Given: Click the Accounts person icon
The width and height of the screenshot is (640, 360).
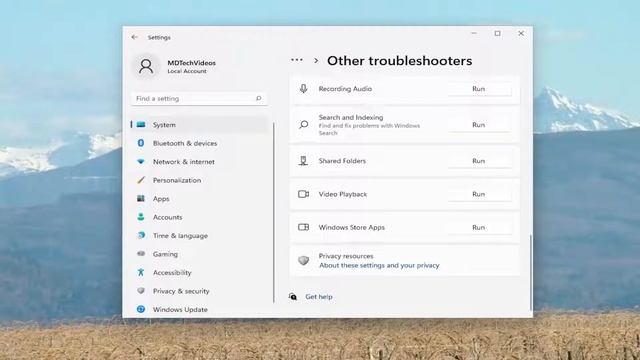Looking at the screenshot, I should coord(141,217).
